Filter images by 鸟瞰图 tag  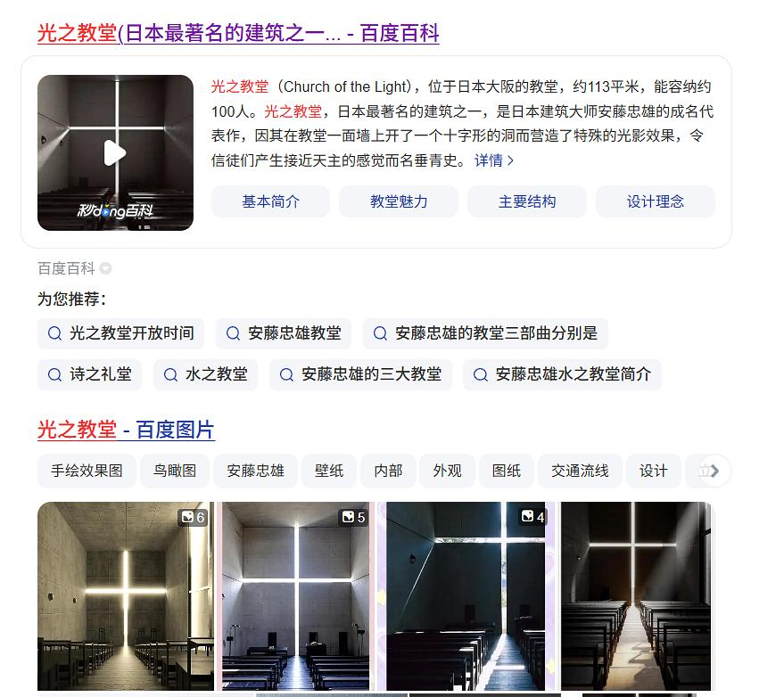click(x=175, y=471)
